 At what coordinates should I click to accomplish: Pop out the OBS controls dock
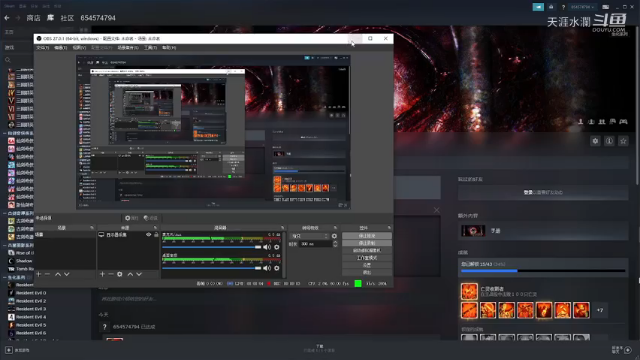point(389,228)
